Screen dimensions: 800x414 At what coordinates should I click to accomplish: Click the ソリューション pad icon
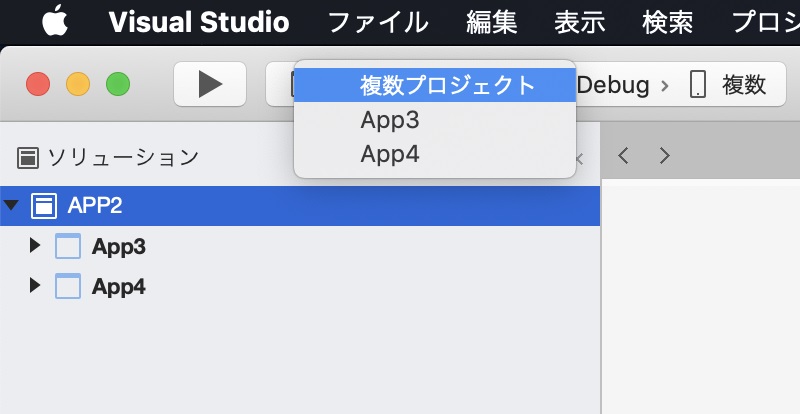(x=28, y=158)
